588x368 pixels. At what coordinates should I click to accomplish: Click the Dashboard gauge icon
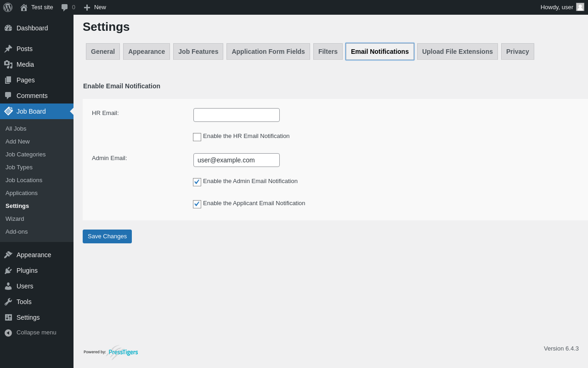tap(8, 28)
